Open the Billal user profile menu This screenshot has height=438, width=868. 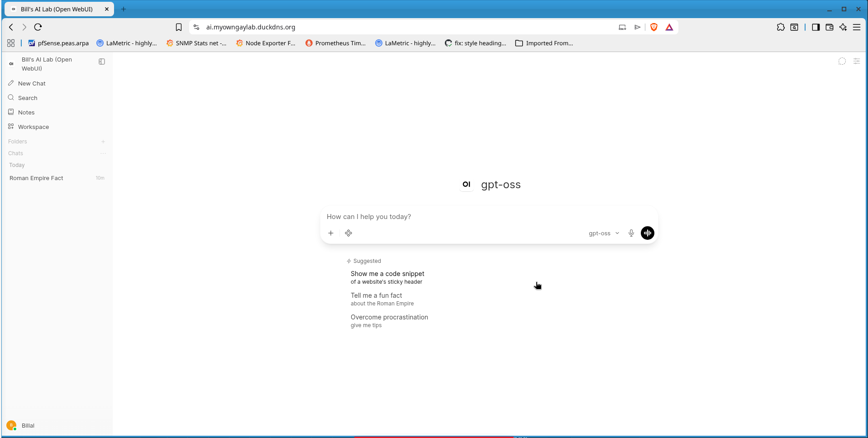(x=57, y=425)
